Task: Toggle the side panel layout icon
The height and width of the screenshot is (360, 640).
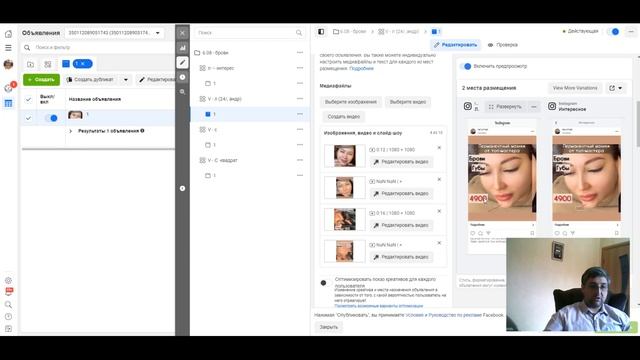Action: tap(321, 31)
